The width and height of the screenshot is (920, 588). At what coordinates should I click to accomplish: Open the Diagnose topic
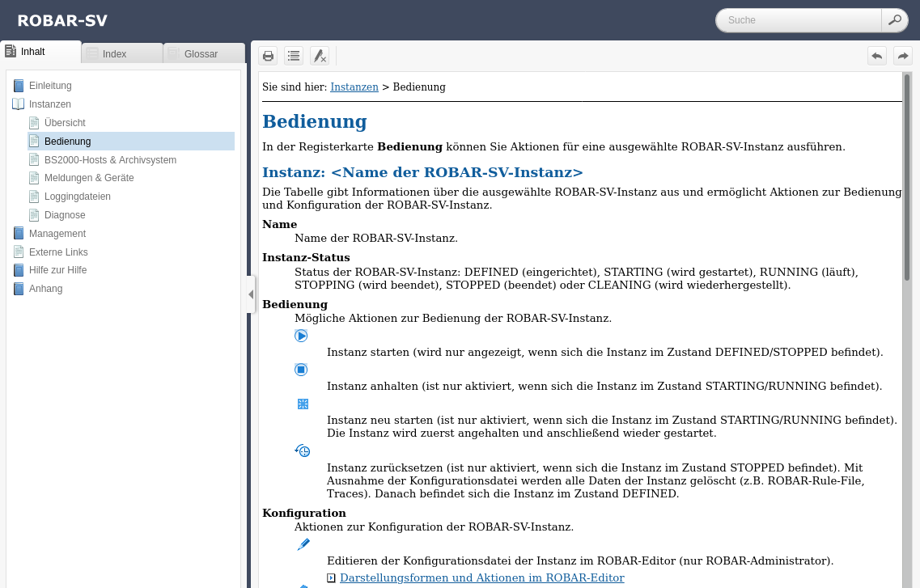click(65, 215)
